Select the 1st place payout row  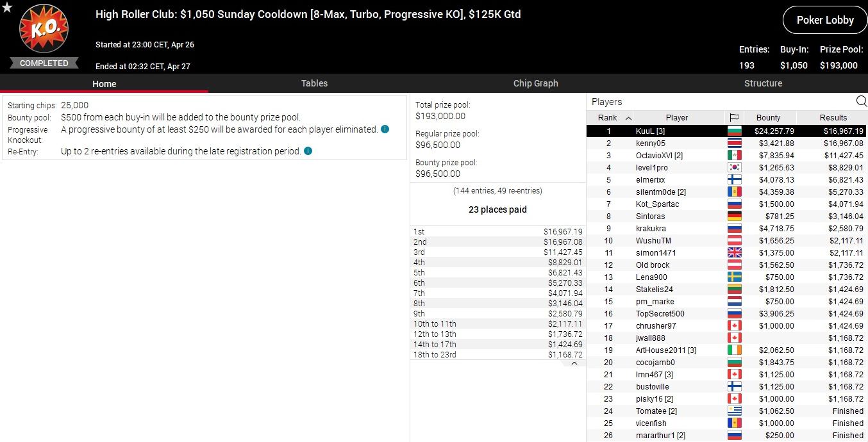coord(497,231)
